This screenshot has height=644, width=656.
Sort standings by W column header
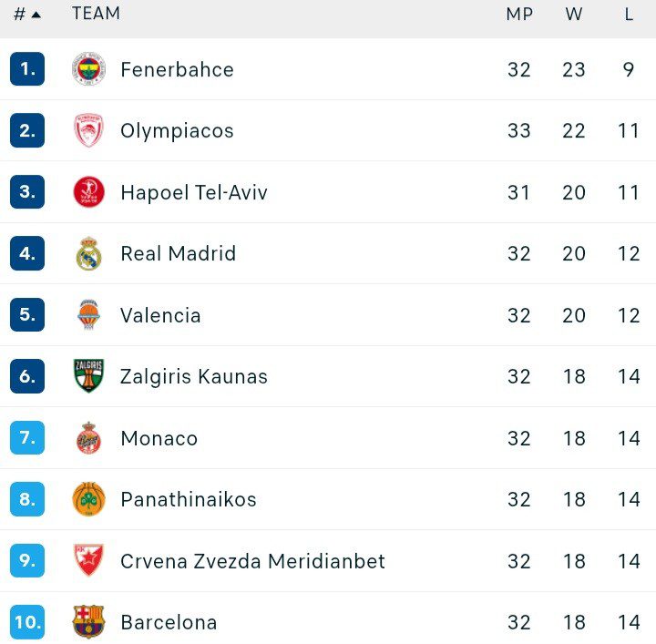click(573, 15)
